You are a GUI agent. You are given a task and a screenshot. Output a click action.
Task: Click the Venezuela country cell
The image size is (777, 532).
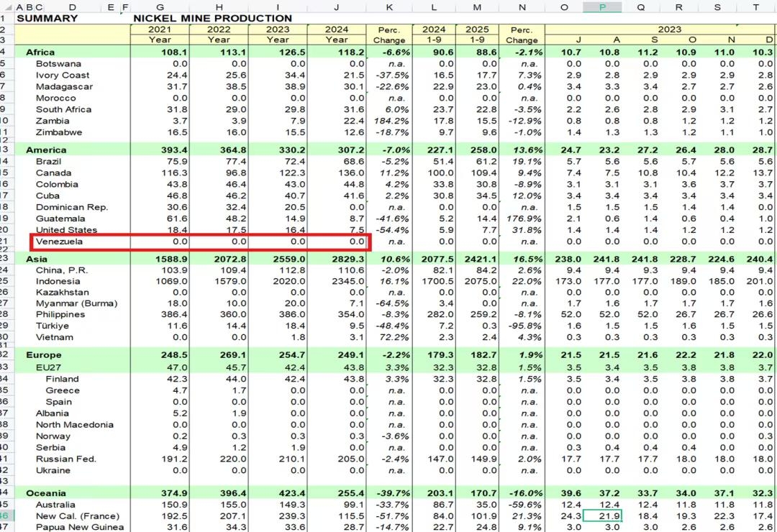[x=59, y=242]
